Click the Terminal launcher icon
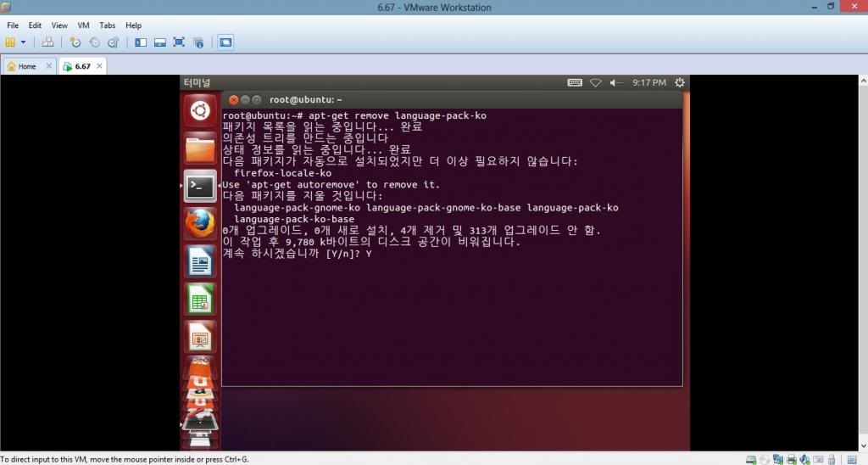The width and height of the screenshot is (868, 465). (200, 186)
